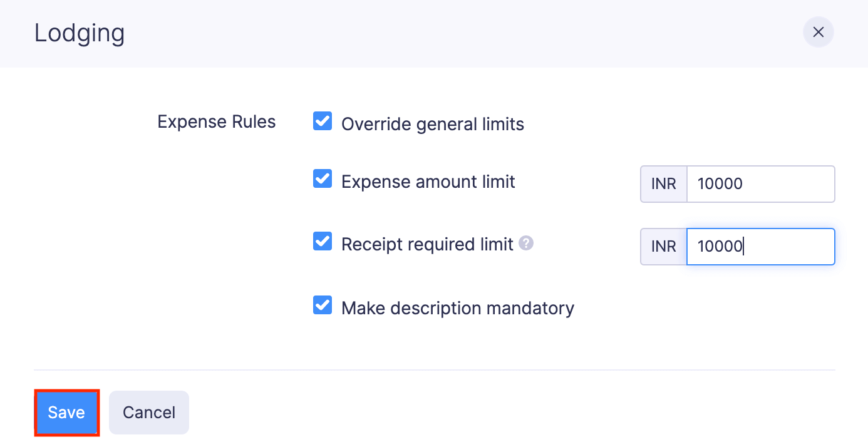Viewport: 868px width, 447px height.
Task: Click the Make description mandatory label
Action: 457,307
